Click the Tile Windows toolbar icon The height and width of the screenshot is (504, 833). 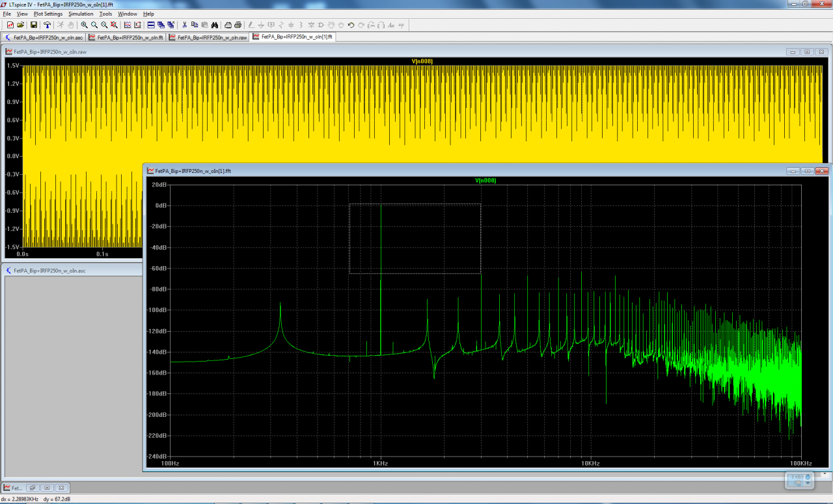(x=151, y=25)
